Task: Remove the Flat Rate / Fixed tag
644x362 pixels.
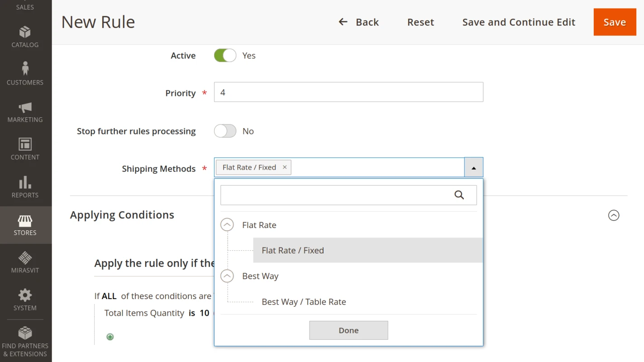Action: click(x=285, y=167)
